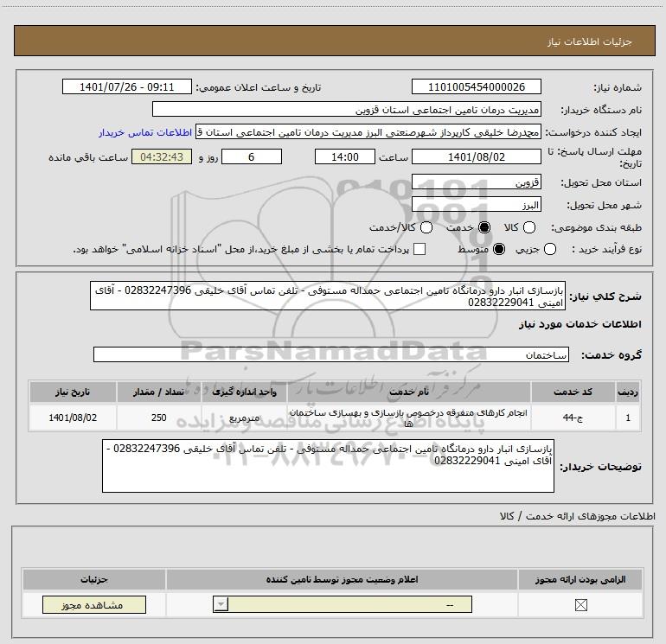Click delivery city field البرز
666x644 pixels.
coord(476,205)
